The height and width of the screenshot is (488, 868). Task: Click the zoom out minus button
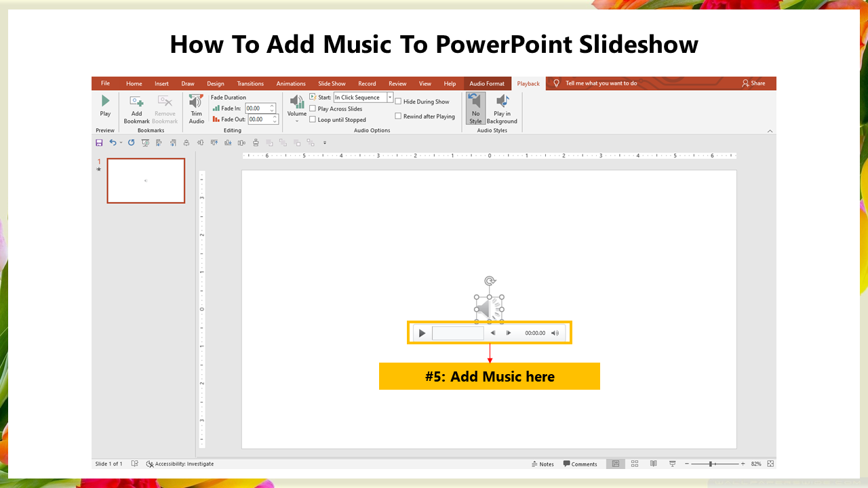687,464
